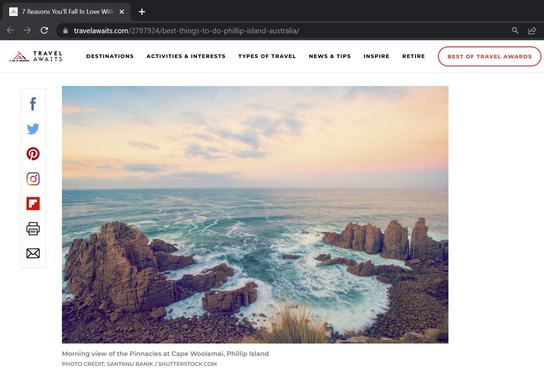Image resolution: width=544 pixels, height=392 pixels.
Task: Open Activities & Interests menu
Action: (x=186, y=56)
